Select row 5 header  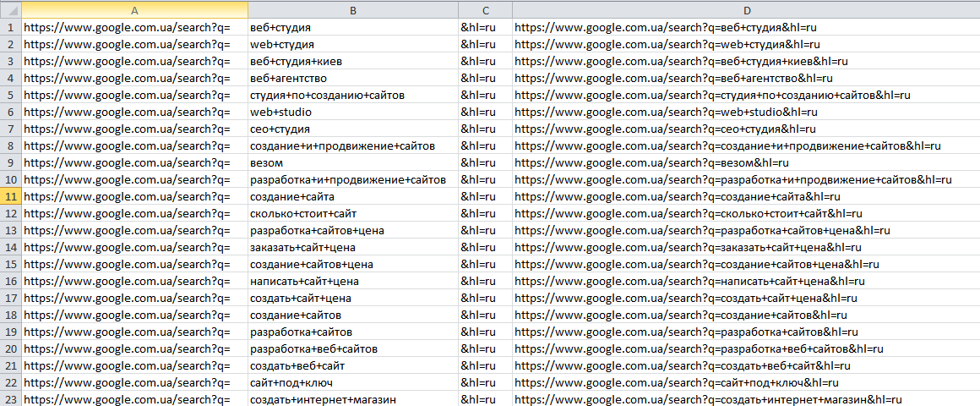[11, 95]
